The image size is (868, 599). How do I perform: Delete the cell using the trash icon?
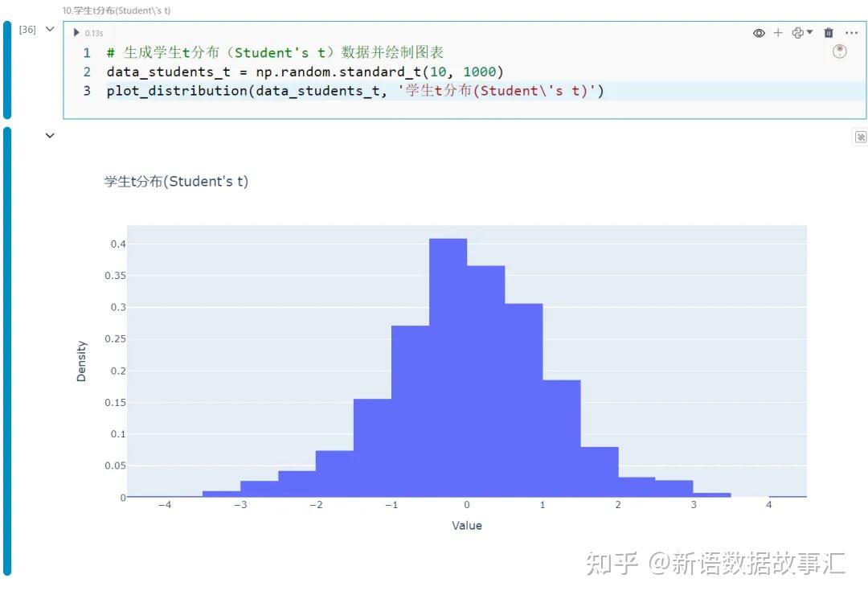pos(829,33)
